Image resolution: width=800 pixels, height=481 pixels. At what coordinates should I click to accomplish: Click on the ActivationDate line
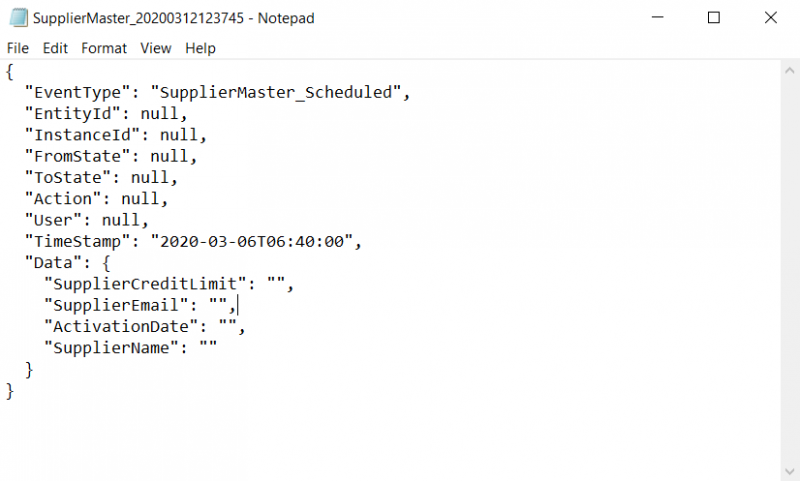(145, 326)
